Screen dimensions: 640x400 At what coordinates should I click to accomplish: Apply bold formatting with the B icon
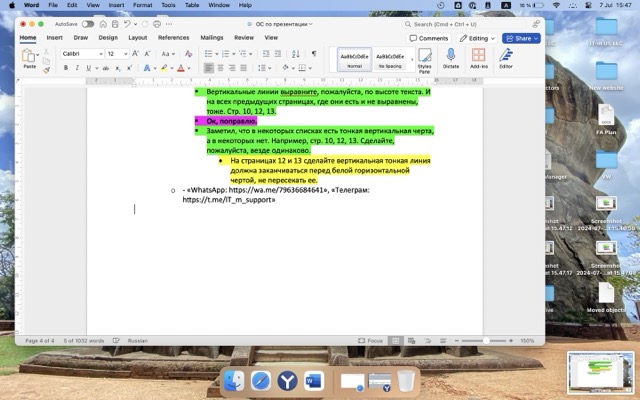(65, 68)
